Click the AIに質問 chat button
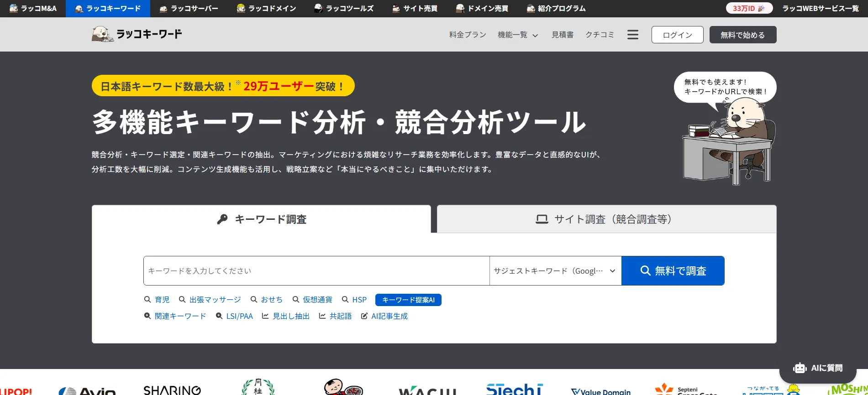 (x=818, y=368)
